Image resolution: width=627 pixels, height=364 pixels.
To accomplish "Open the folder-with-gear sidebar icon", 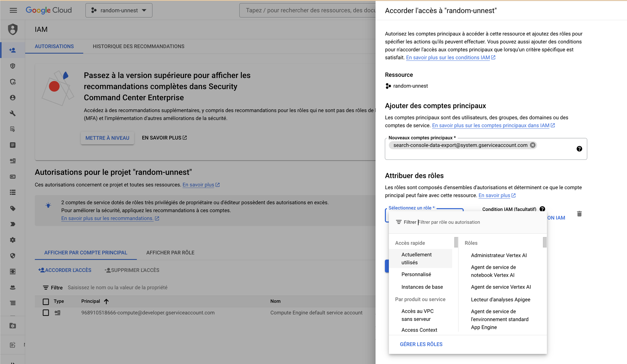I will (13, 326).
